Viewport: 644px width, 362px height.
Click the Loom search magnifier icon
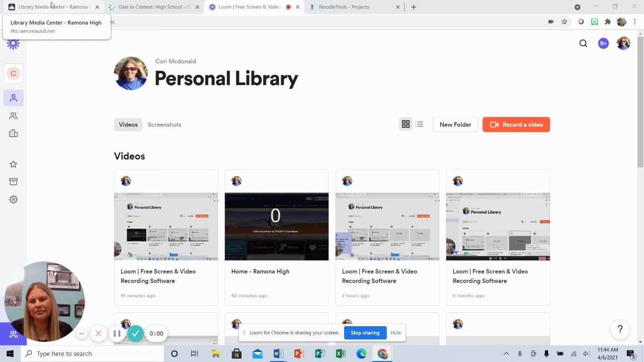click(583, 44)
